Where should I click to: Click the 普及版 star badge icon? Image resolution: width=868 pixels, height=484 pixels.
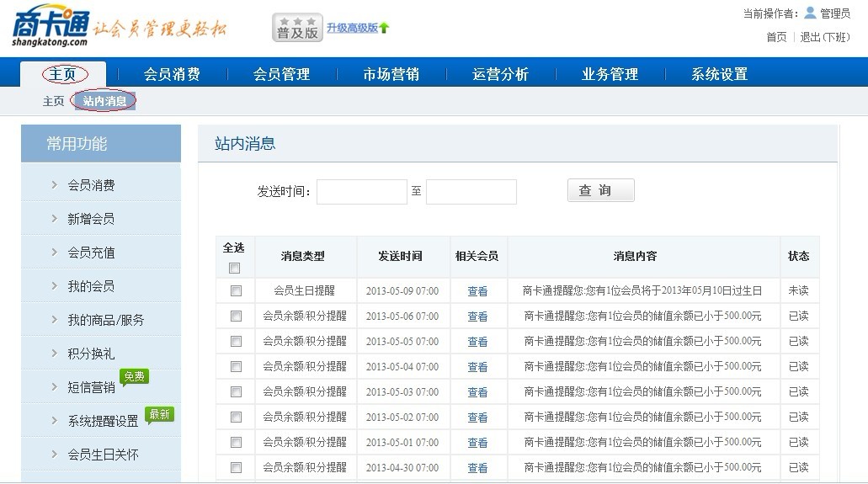[x=297, y=28]
